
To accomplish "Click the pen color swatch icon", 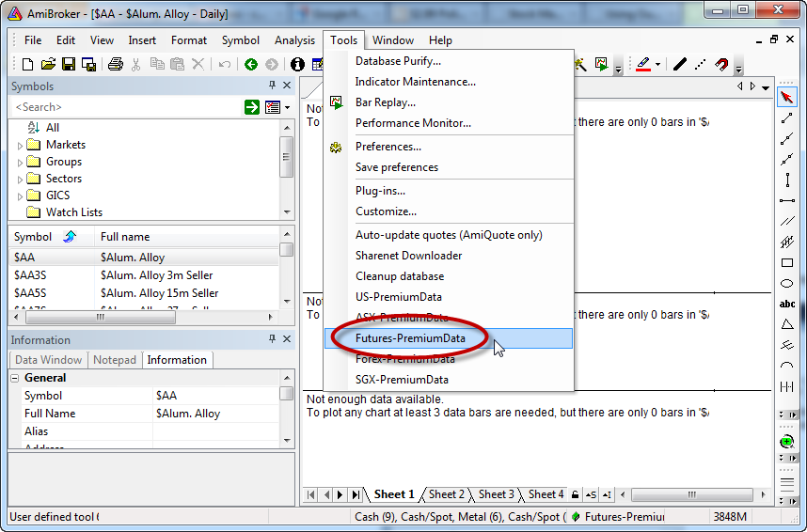I will point(643,64).
